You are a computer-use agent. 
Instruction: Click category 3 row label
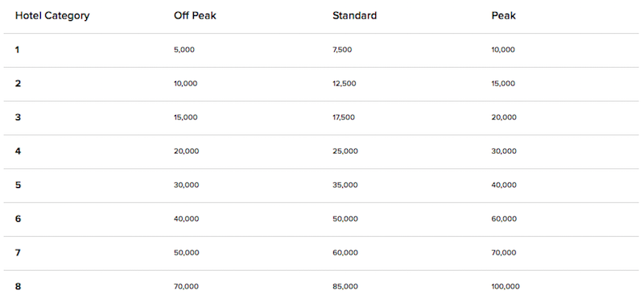tap(18, 117)
